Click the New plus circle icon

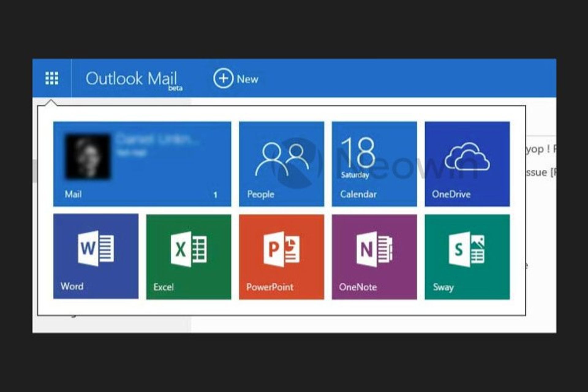pyautogui.click(x=223, y=78)
